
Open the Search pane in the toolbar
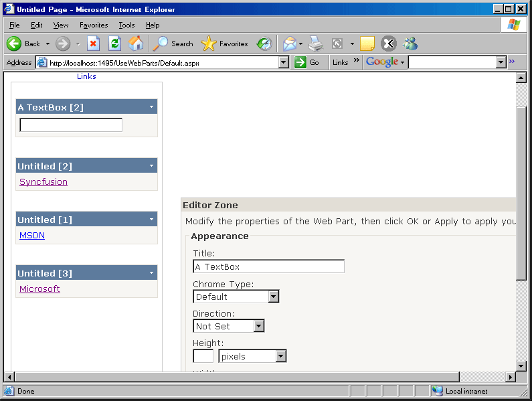pyautogui.click(x=173, y=44)
